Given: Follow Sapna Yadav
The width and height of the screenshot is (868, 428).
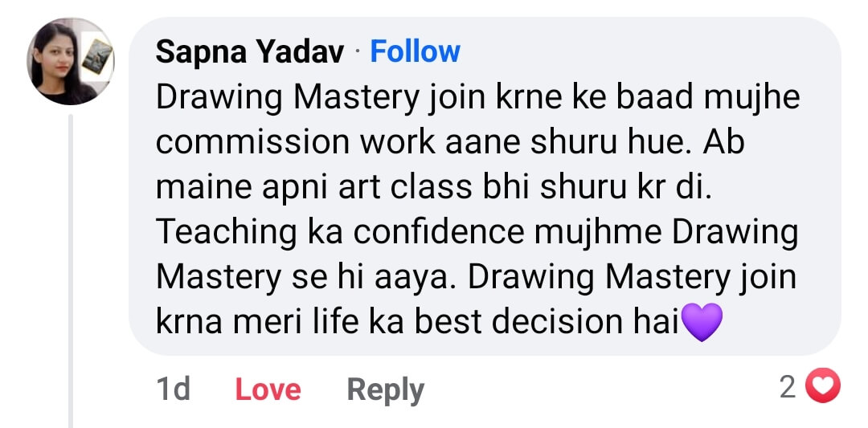Looking at the screenshot, I should coord(415,52).
